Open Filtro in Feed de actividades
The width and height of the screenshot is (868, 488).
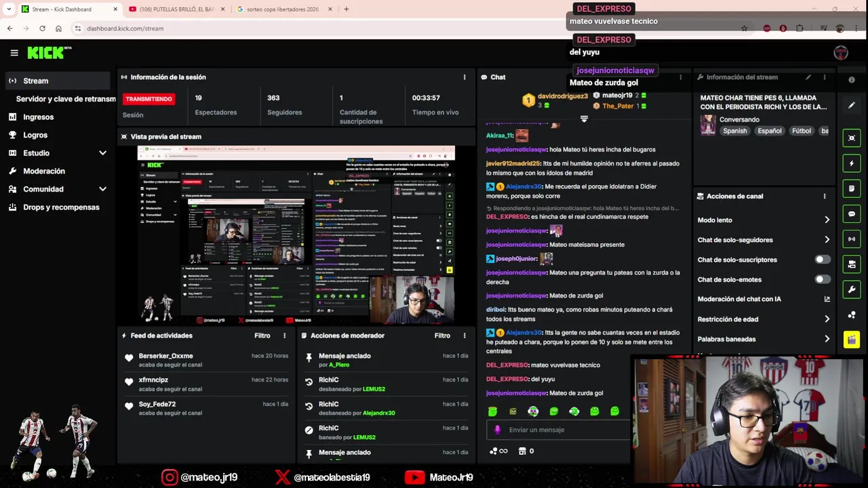[262, 335]
